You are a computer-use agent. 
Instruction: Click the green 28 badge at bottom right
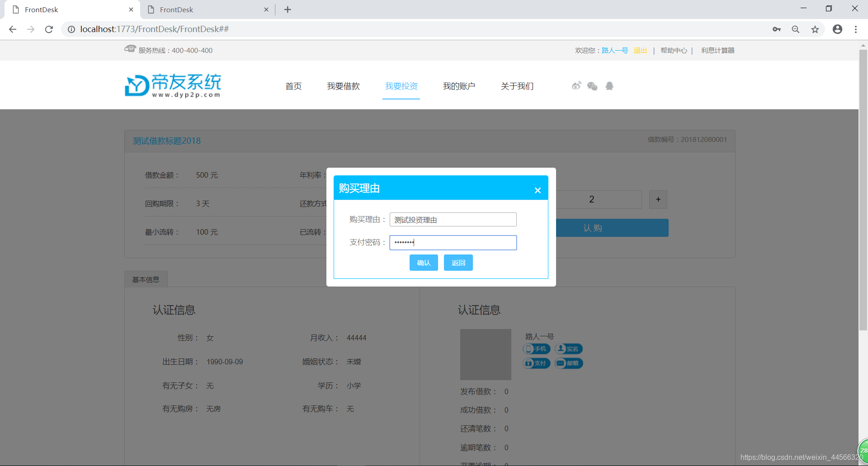(x=863, y=451)
